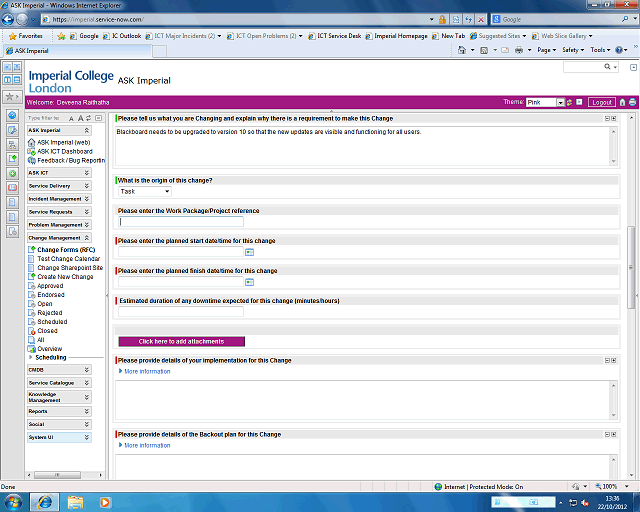This screenshot has width=640, height=512.
Task: Open calendar picker for planned finish date
Action: pyautogui.click(x=250, y=282)
